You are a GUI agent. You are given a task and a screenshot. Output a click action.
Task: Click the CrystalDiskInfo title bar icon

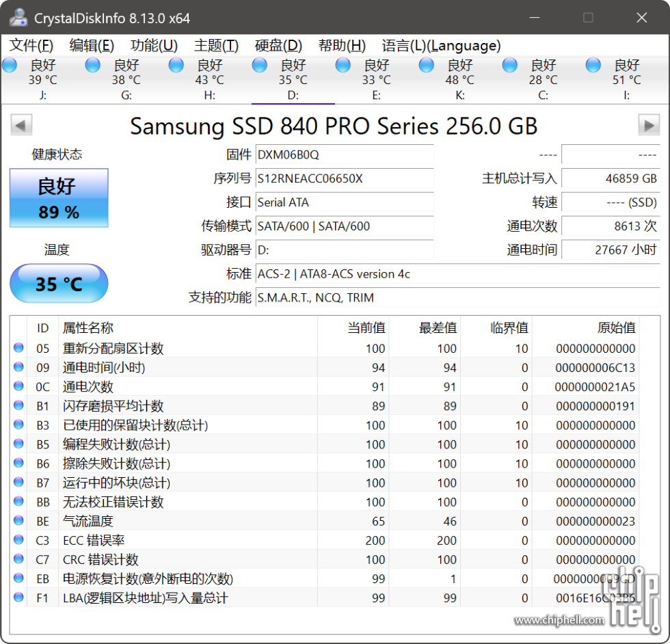(x=18, y=18)
